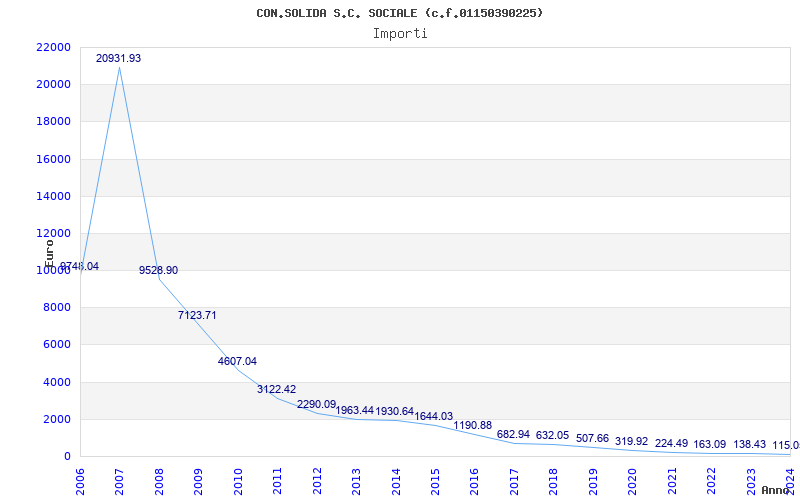Click the Euro y-axis title
Screen dimensions: 800x500
(x=49, y=254)
